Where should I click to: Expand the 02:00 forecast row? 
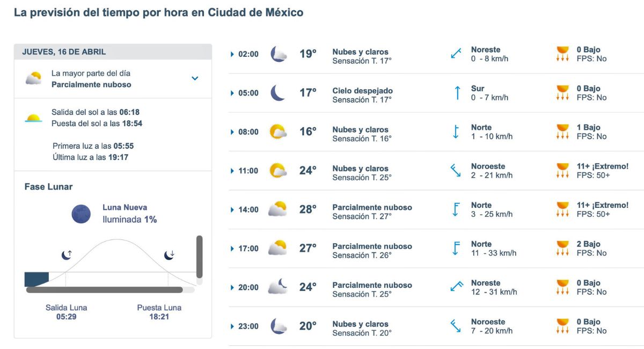231,54
